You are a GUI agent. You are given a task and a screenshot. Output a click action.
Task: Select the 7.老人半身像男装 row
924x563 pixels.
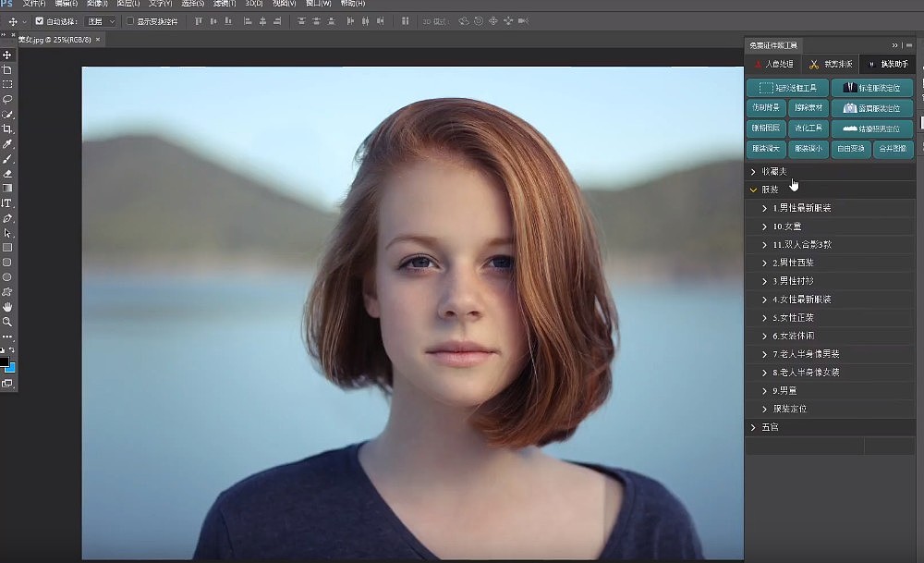coord(831,354)
